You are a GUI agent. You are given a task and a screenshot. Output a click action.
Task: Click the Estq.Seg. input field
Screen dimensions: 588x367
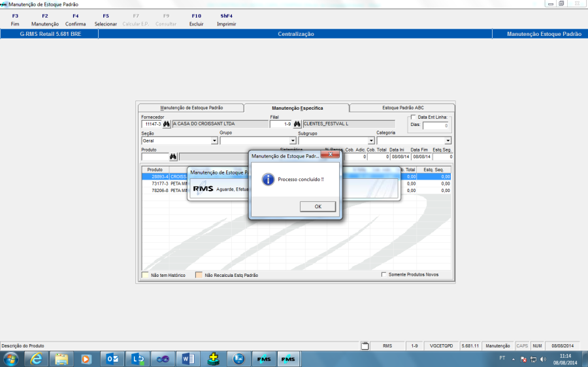coord(443,157)
